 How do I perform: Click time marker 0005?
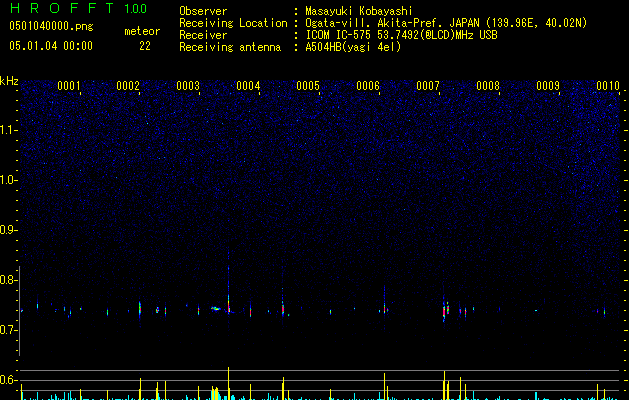(308, 86)
